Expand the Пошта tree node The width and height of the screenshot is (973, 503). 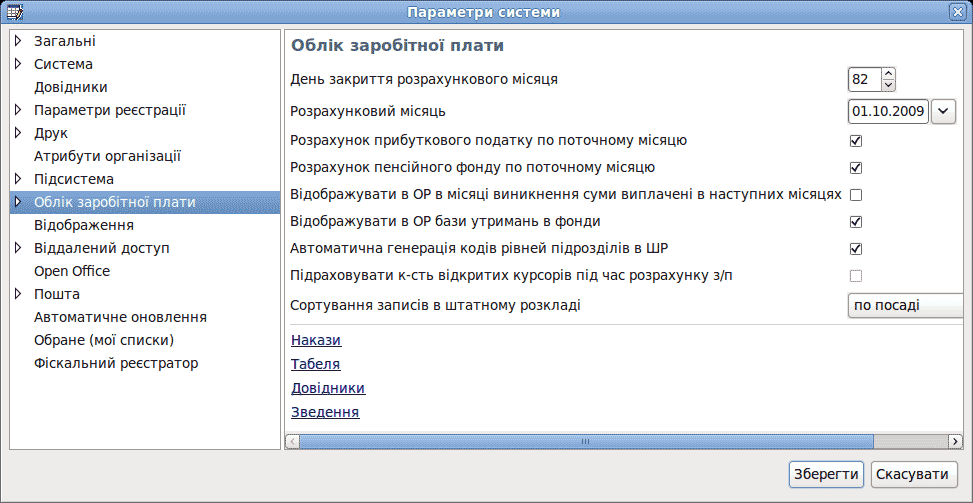coord(19,294)
